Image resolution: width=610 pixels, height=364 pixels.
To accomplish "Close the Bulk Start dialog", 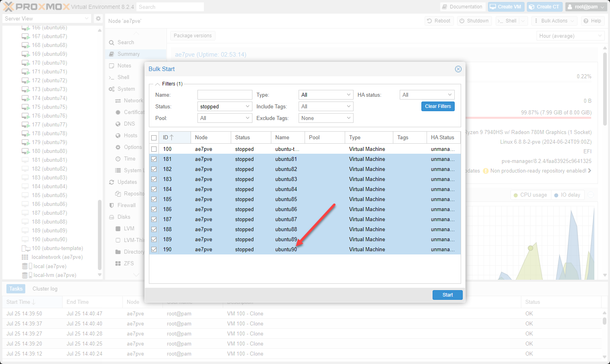I will [x=458, y=69].
